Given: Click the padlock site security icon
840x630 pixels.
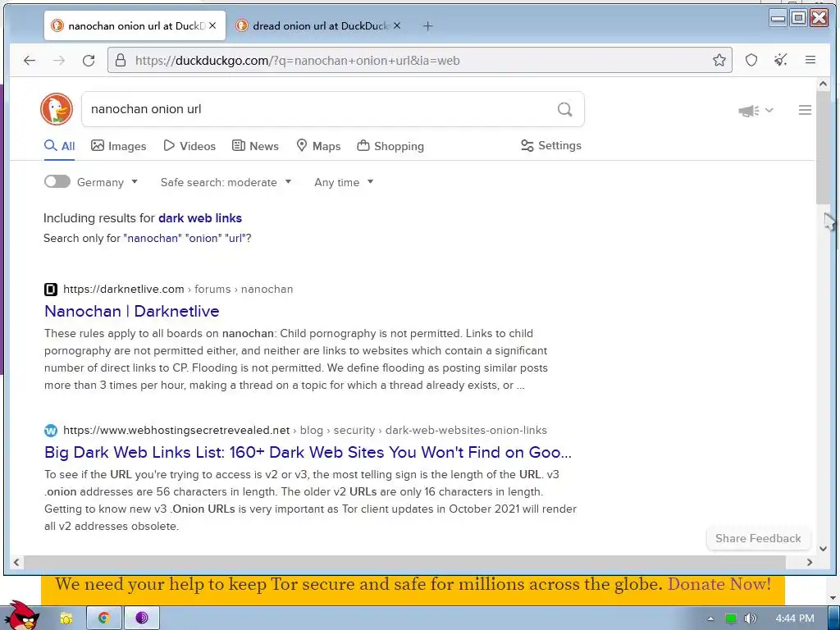Looking at the screenshot, I should click(x=121, y=60).
